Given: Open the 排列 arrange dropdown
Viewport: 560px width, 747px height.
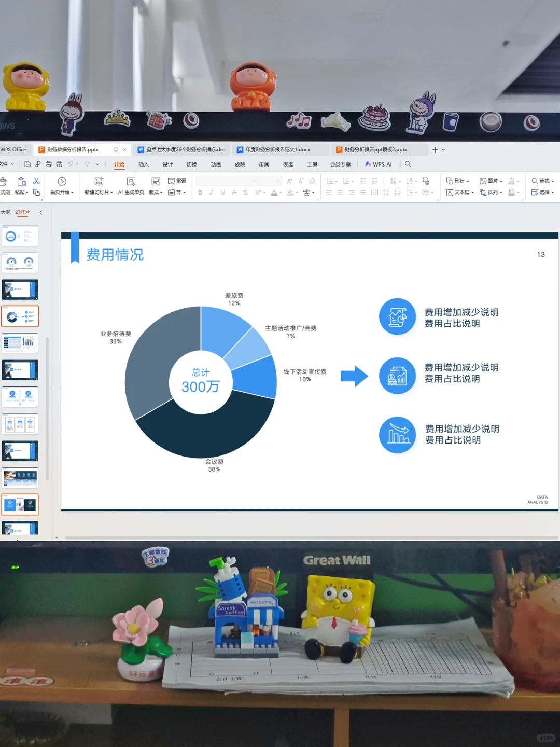Looking at the screenshot, I should 491,192.
